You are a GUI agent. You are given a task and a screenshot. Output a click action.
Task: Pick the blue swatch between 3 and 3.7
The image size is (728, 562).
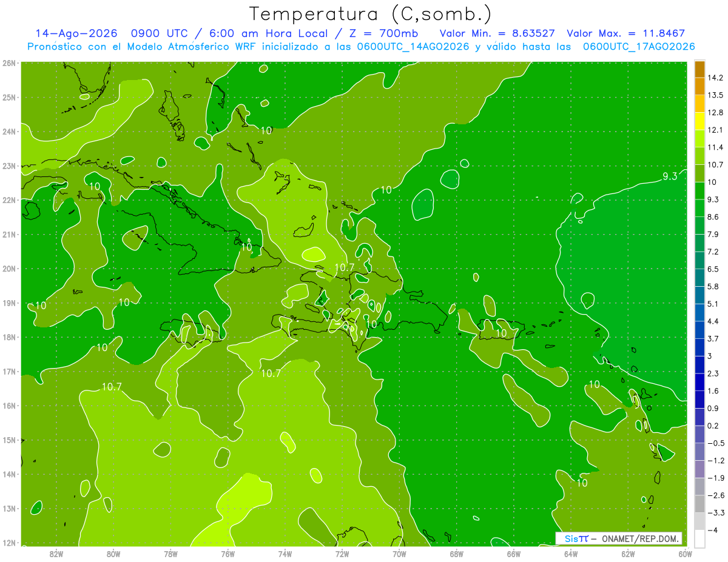coord(699,347)
